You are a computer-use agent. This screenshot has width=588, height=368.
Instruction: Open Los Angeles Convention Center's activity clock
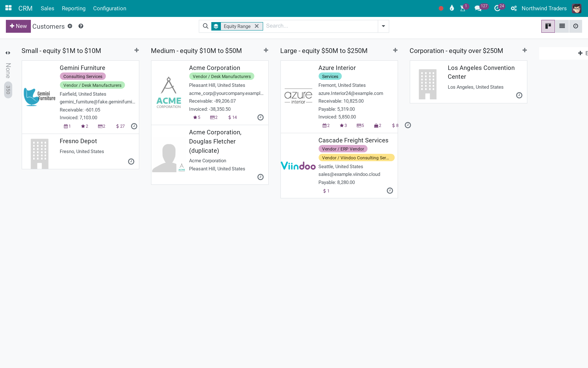(x=519, y=95)
